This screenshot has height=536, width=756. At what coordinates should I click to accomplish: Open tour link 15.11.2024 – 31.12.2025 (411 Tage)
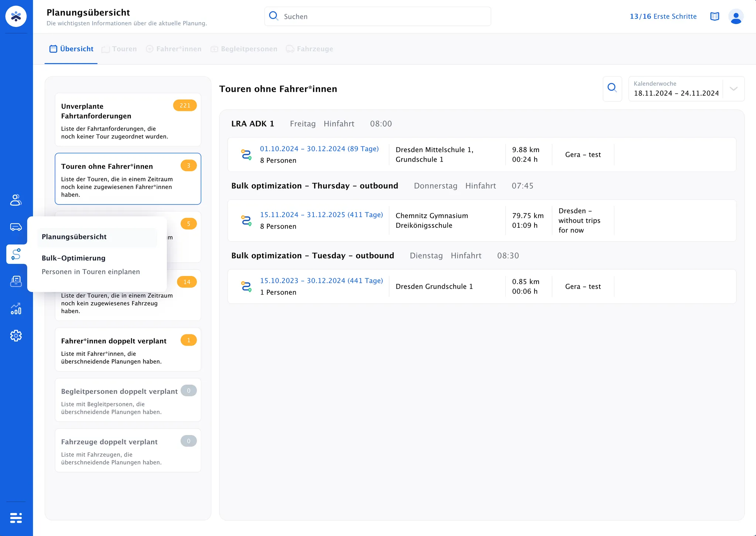pyautogui.click(x=322, y=215)
